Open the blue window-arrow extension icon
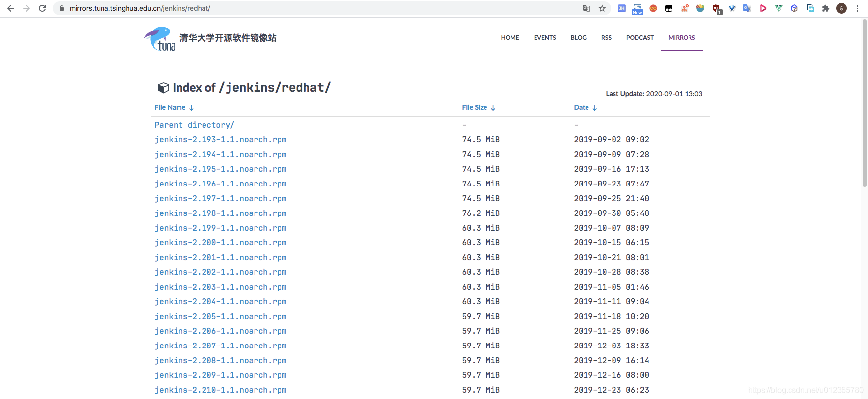The image size is (868, 399). (810, 8)
